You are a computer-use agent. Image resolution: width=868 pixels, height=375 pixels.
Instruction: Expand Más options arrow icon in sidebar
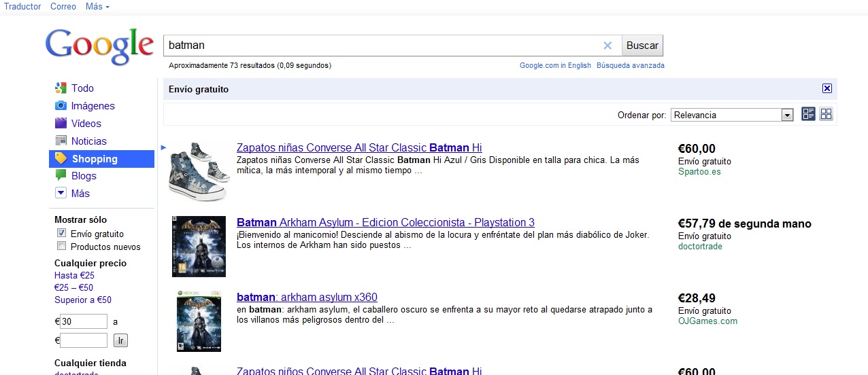[x=61, y=193]
